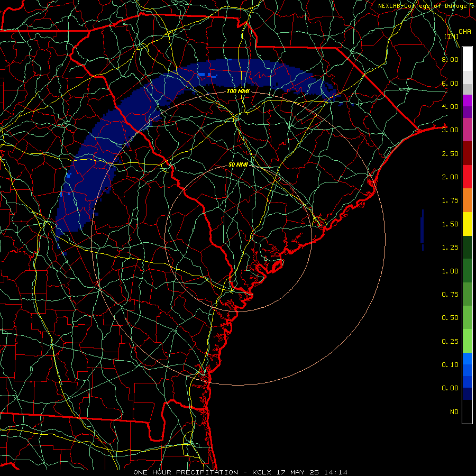Click the 1.75 legend value

(450, 200)
